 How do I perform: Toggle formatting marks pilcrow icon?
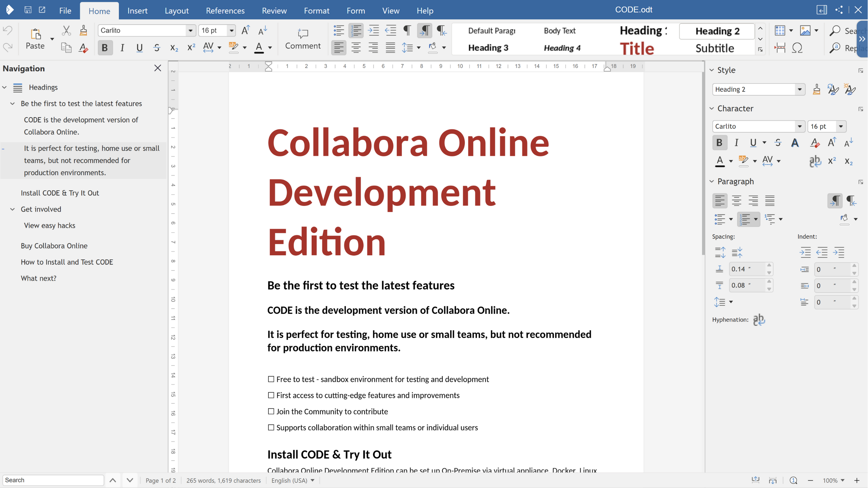tap(407, 30)
